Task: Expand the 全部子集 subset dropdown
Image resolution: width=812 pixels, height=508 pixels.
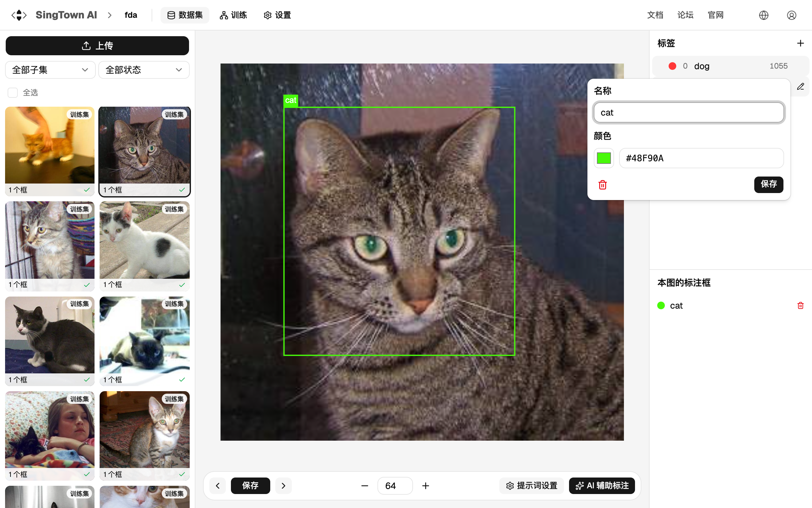Action: pyautogui.click(x=50, y=70)
